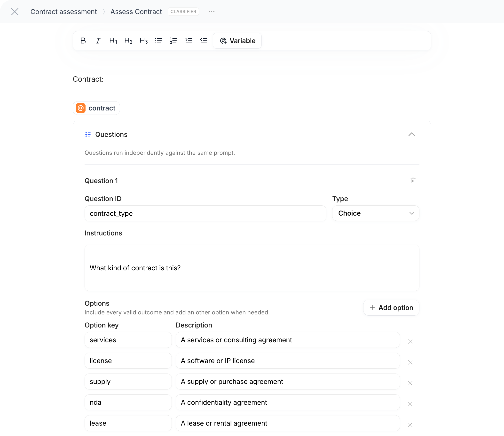The image size is (504, 436).
Task: Decrease indent of the text
Action: [x=204, y=41]
